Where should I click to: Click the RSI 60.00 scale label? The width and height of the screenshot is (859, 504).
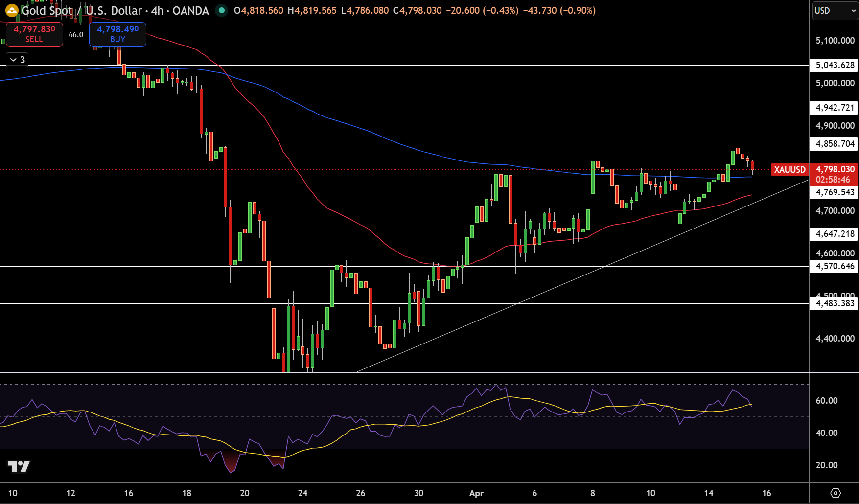click(x=827, y=401)
